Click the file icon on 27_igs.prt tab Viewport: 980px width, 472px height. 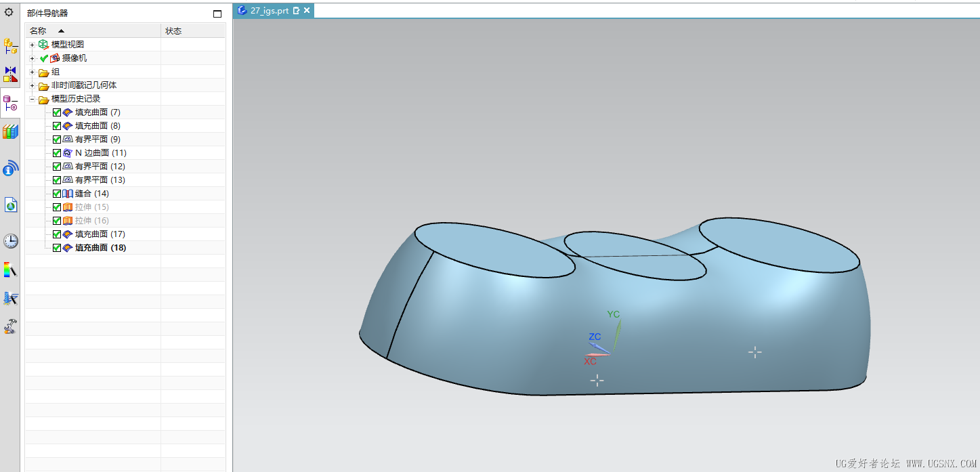click(242, 10)
